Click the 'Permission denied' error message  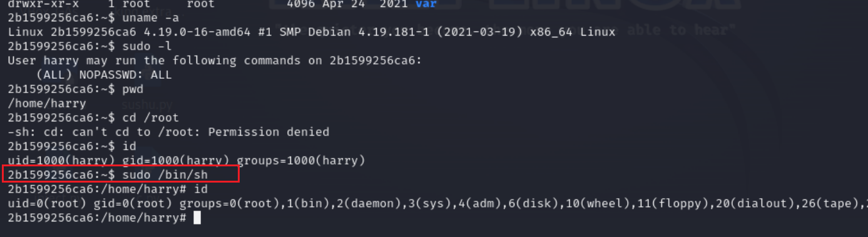tap(268, 132)
